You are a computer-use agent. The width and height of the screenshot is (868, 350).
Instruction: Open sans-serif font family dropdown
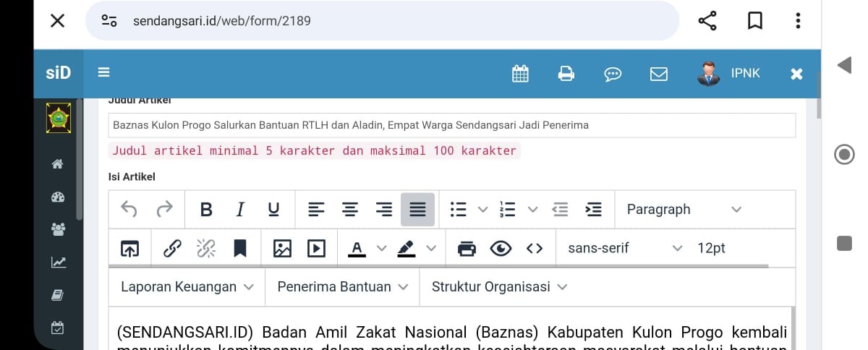(625, 249)
